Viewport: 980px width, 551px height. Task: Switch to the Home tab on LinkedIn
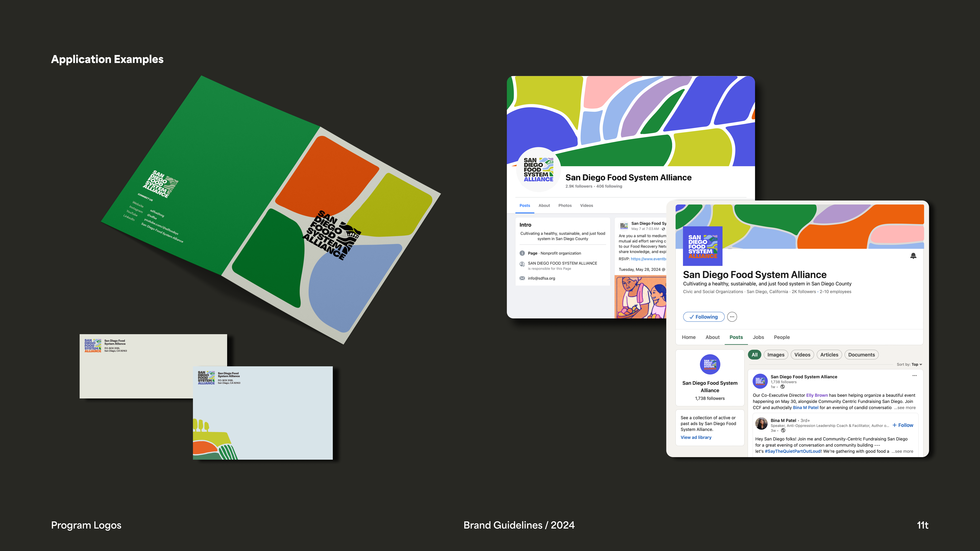pyautogui.click(x=689, y=337)
